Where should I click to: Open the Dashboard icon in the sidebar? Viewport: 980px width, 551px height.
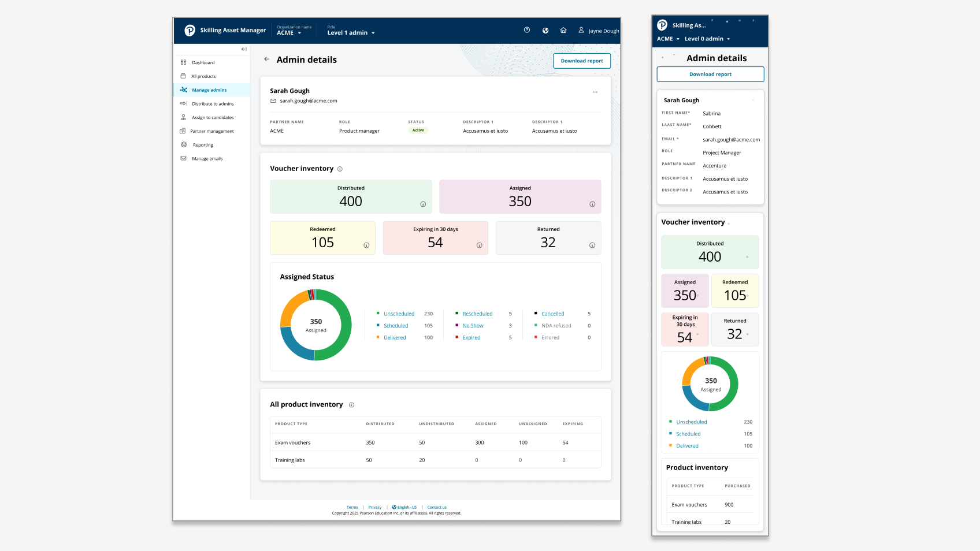[183, 62]
